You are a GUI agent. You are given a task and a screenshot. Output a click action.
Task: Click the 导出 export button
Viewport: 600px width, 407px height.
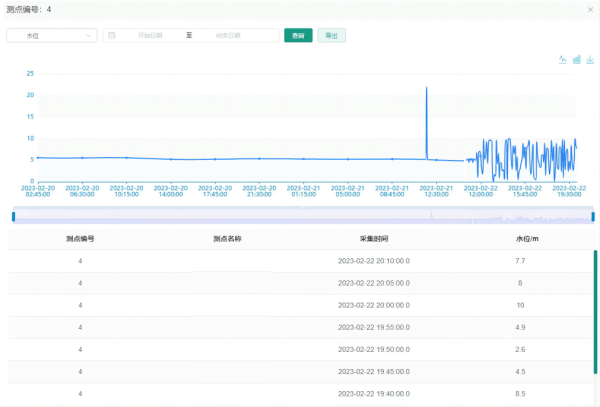point(331,36)
